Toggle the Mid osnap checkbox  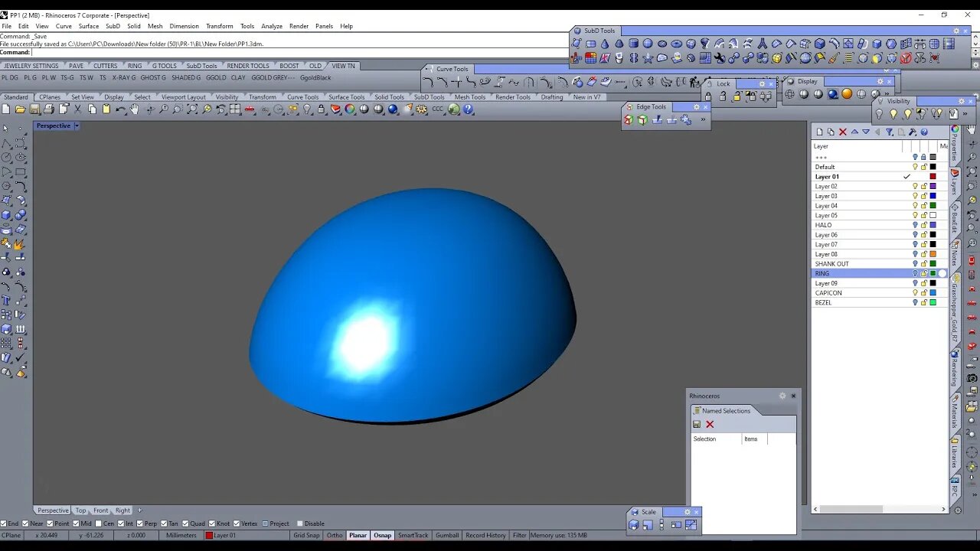76,523
